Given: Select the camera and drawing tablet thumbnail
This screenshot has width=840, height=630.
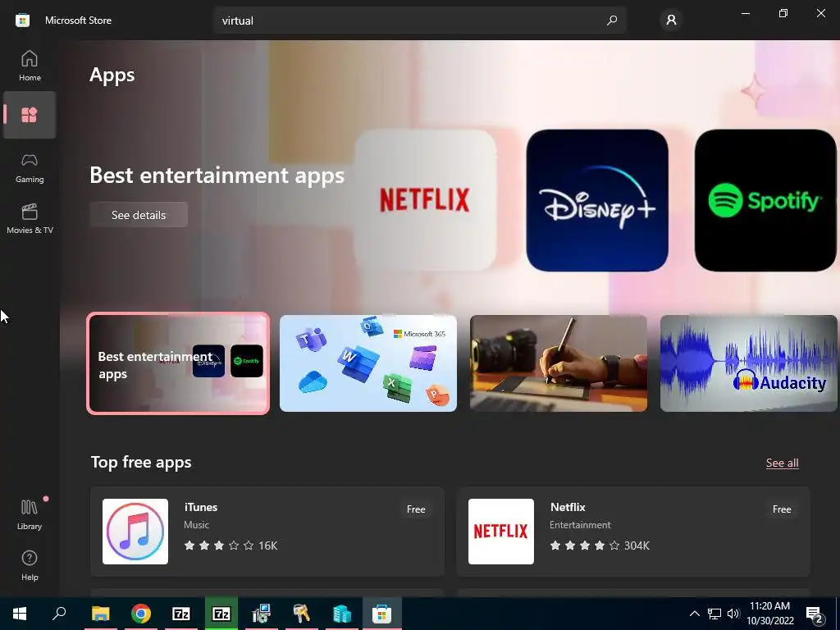Looking at the screenshot, I should pos(558,363).
